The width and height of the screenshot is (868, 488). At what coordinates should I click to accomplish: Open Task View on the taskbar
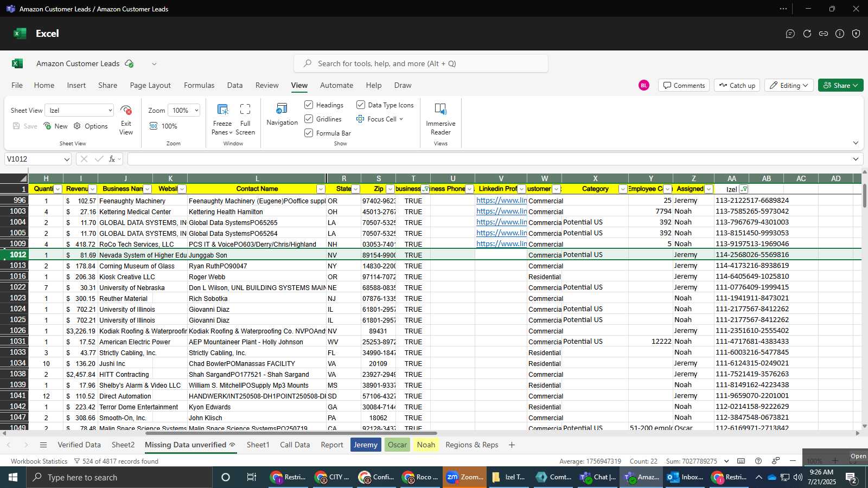coord(251,477)
